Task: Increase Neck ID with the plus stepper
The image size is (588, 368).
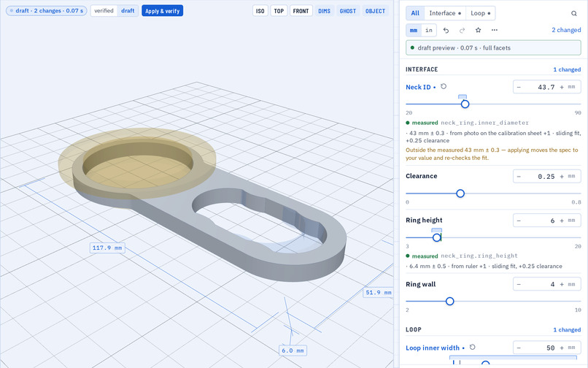Action: (x=562, y=87)
